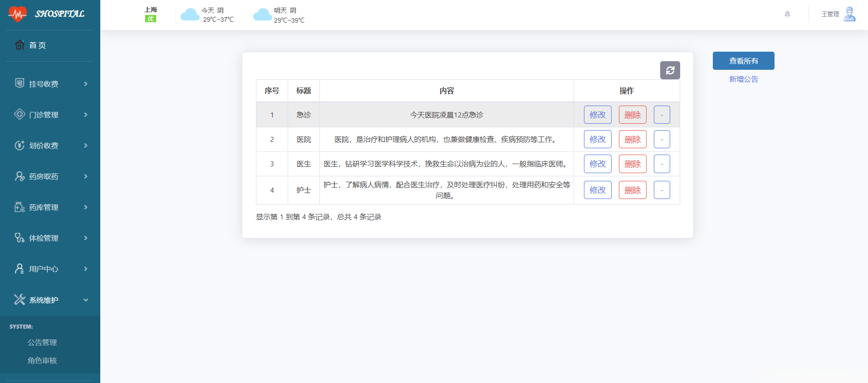The width and height of the screenshot is (868, 383).
Task: Click the 新增公告 link
Action: point(743,79)
